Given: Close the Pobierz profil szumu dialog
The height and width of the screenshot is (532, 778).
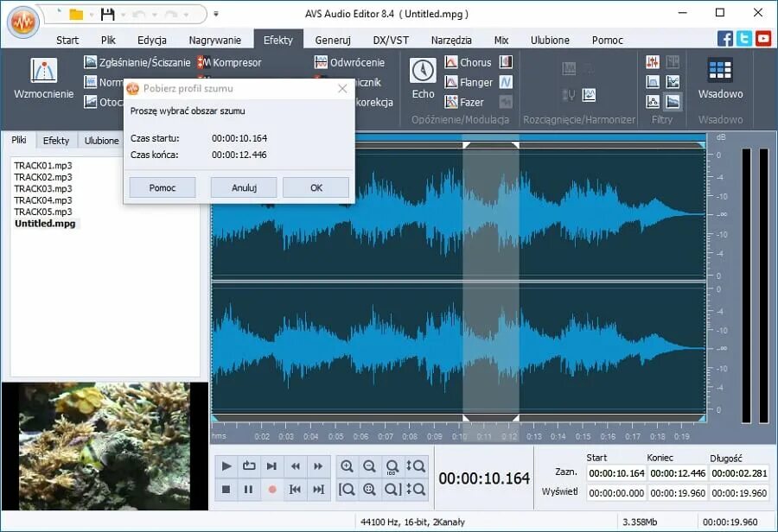Looking at the screenshot, I should (x=342, y=88).
